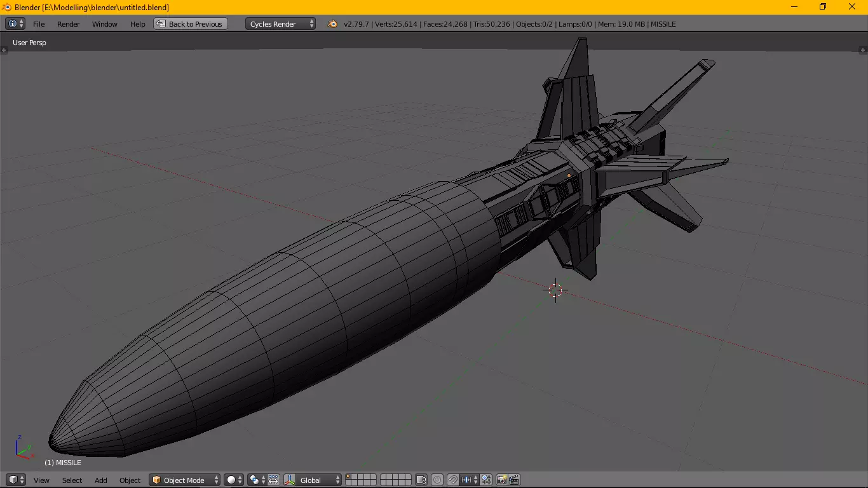The width and height of the screenshot is (868, 488).
Task: Click the 'Faces:24,268' statistic
Action: 445,24
